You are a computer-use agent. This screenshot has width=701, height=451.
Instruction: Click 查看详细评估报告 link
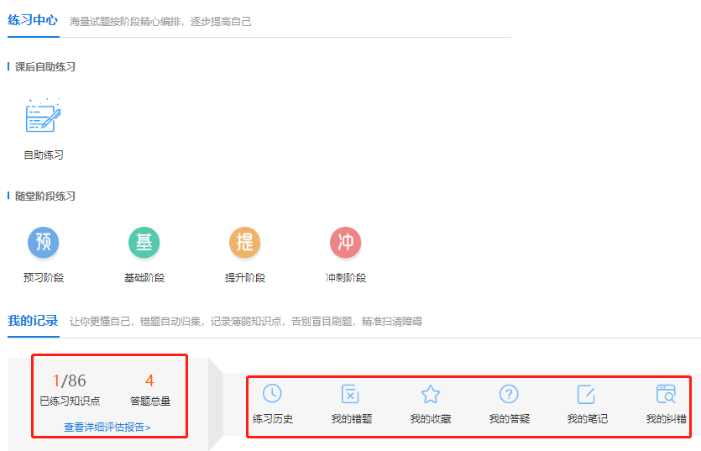click(107, 427)
